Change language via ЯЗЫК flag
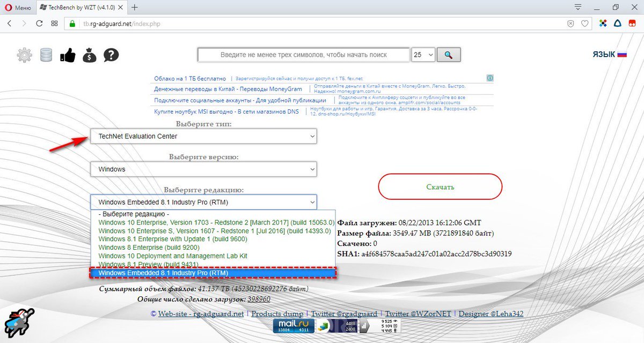Image resolution: width=644 pixels, height=343 pixels. 610,55
